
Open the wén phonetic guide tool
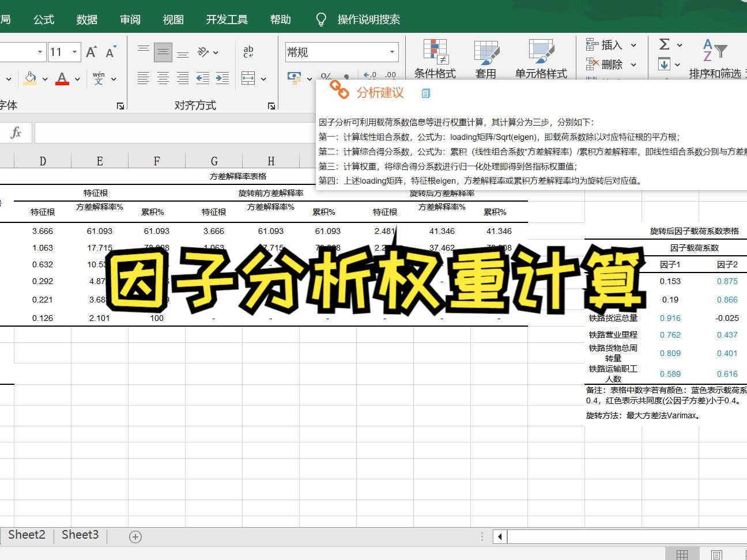[x=99, y=78]
